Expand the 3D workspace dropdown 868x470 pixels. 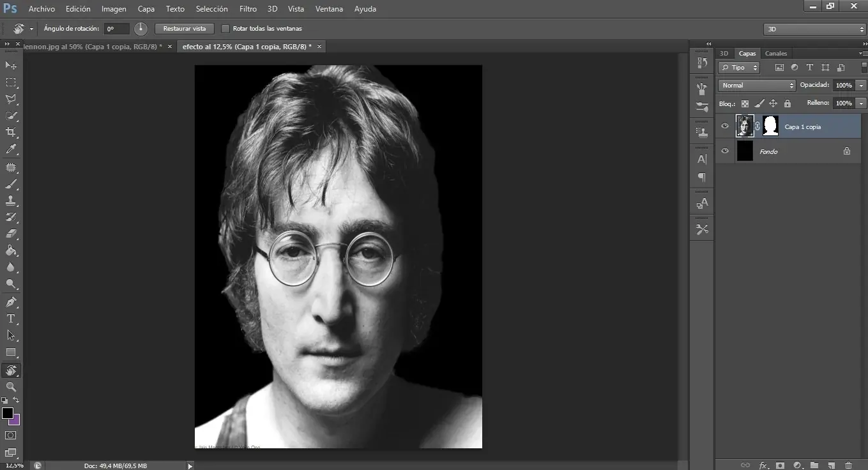(815, 29)
